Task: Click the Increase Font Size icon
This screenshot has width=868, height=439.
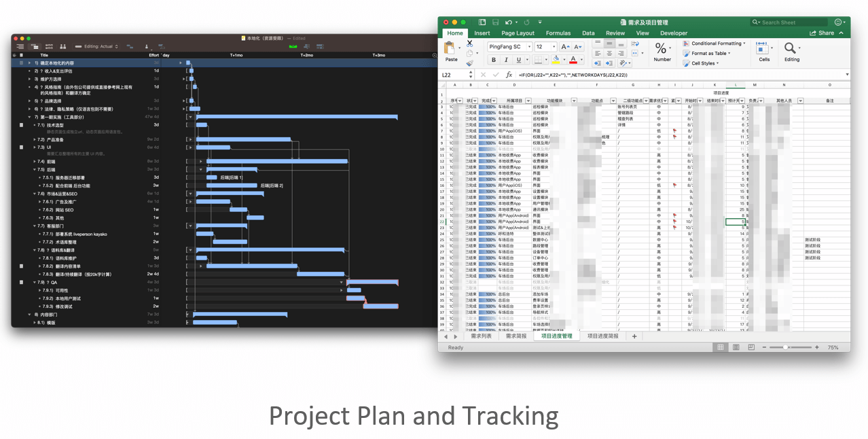Action: point(565,47)
